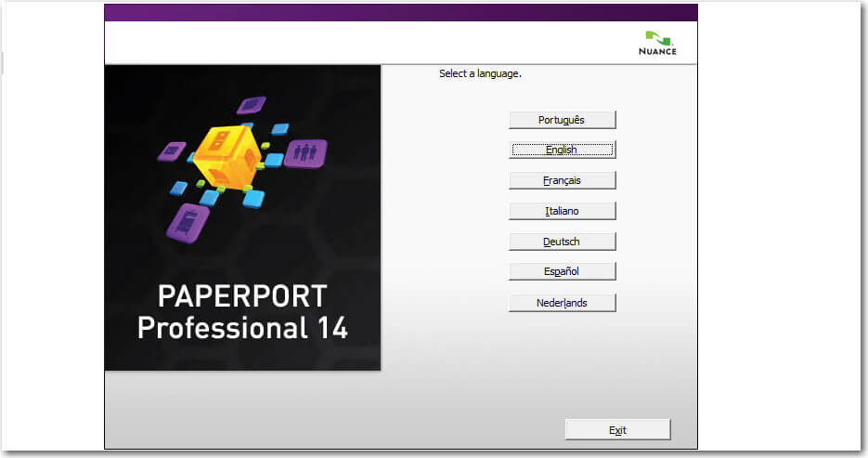
Task: Click the 'Select a language.' text
Action: 480,73
